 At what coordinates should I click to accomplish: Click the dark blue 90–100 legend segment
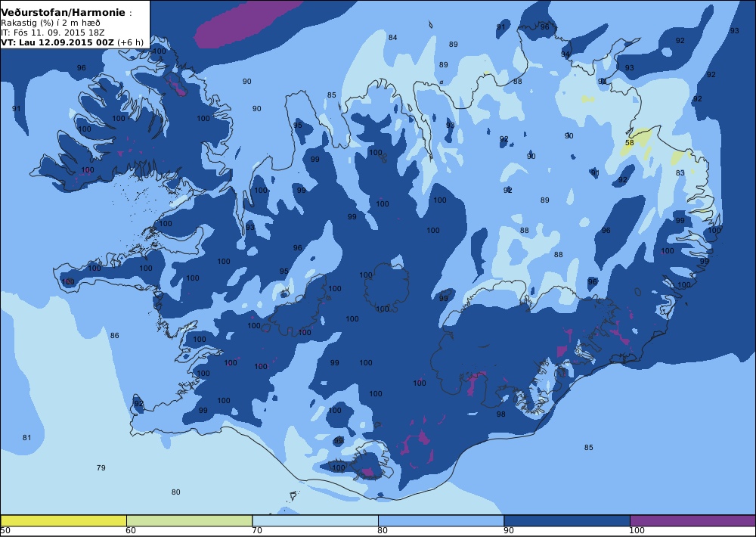click(x=567, y=520)
